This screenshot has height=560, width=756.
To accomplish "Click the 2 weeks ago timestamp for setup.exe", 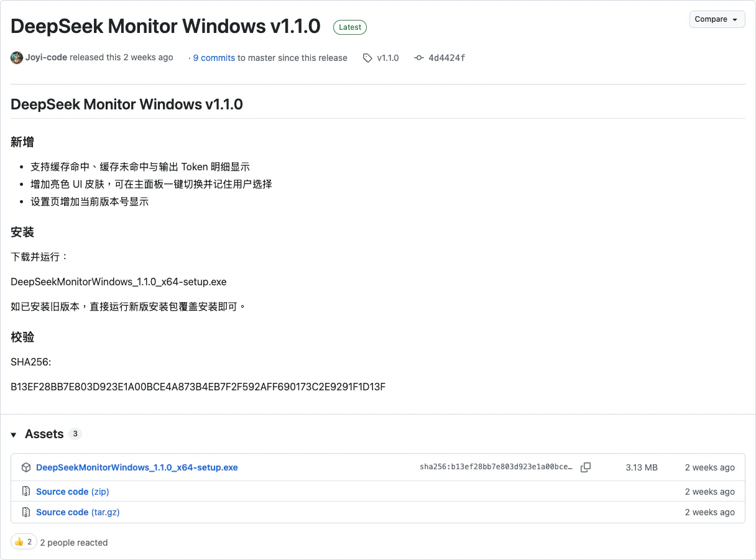I will pos(710,467).
